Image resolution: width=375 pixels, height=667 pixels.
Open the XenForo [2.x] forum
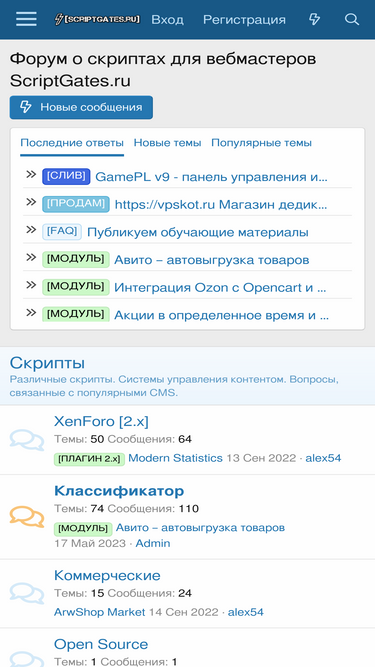(x=101, y=421)
